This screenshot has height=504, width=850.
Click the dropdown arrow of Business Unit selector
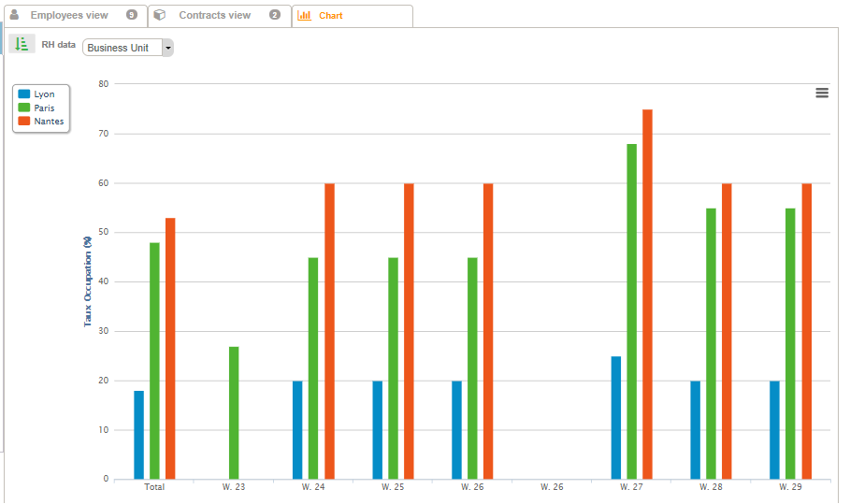coord(167,48)
